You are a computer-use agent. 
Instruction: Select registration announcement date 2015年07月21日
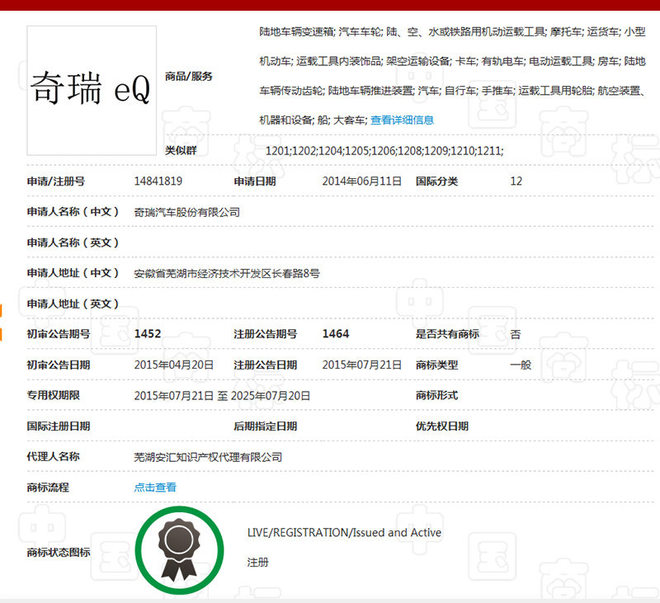(x=362, y=365)
